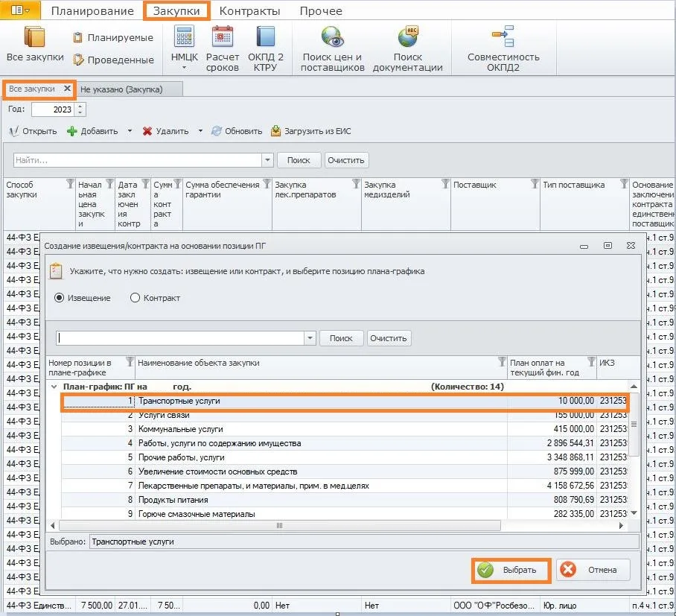The height and width of the screenshot is (616, 676).
Task: Select the Извещение radio button
Action: point(59,298)
